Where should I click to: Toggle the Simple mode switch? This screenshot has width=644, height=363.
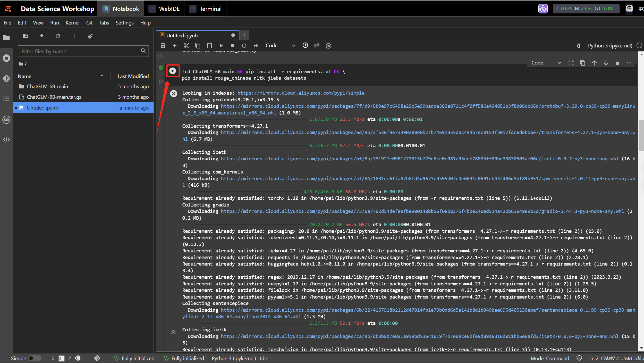[35, 358]
